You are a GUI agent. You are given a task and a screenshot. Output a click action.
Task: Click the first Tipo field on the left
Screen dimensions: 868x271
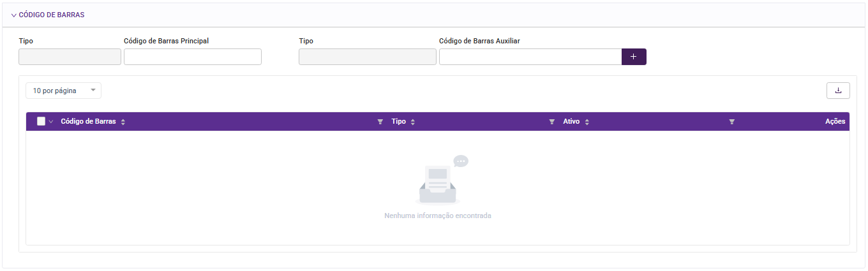coord(70,57)
